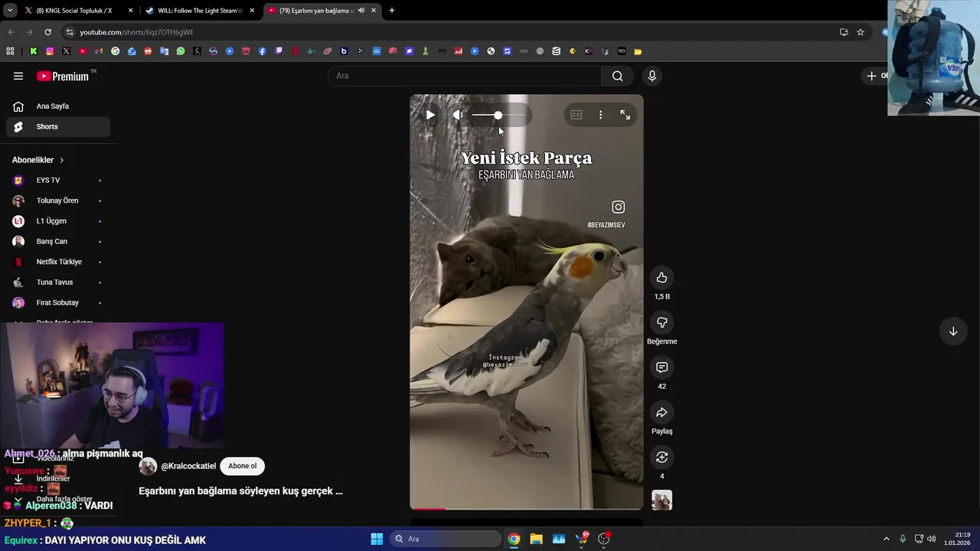
Task: Open Chrome from the taskbar
Action: [514, 539]
